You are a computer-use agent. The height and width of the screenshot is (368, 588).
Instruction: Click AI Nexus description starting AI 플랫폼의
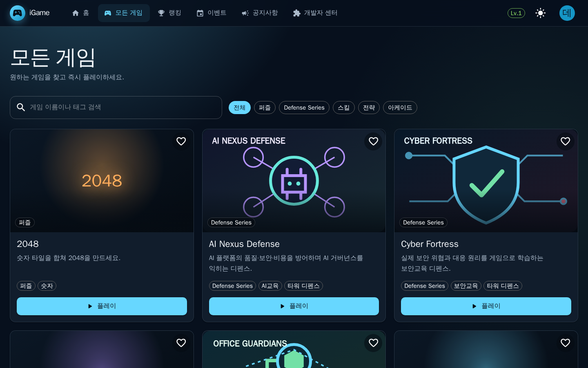point(286,263)
